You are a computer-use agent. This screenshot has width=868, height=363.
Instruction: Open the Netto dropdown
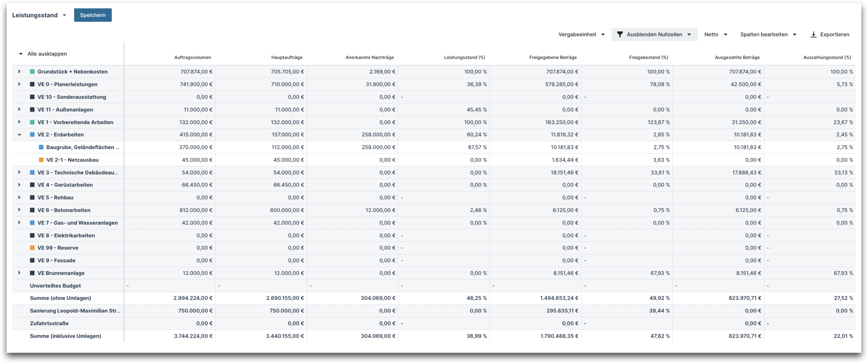[x=716, y=34]
